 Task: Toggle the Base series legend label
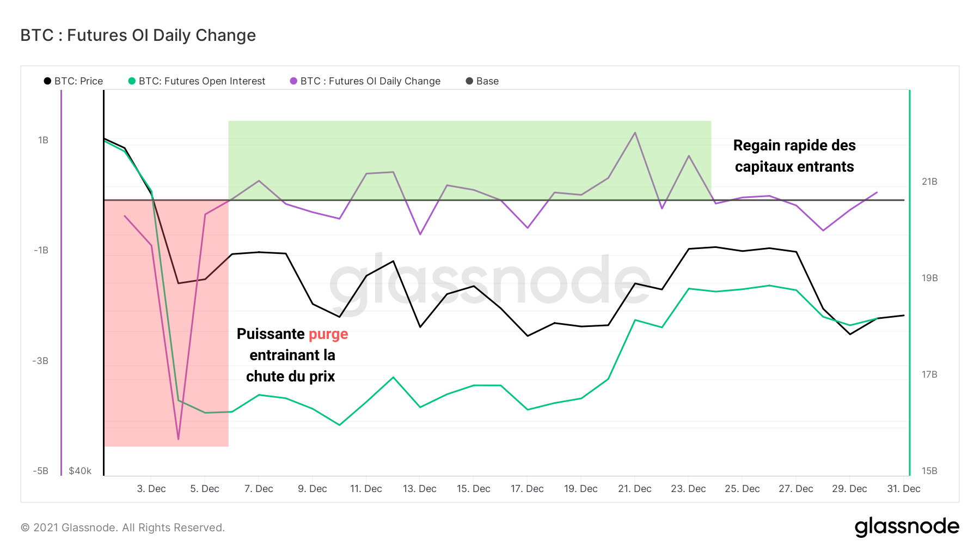click(487, 81)
